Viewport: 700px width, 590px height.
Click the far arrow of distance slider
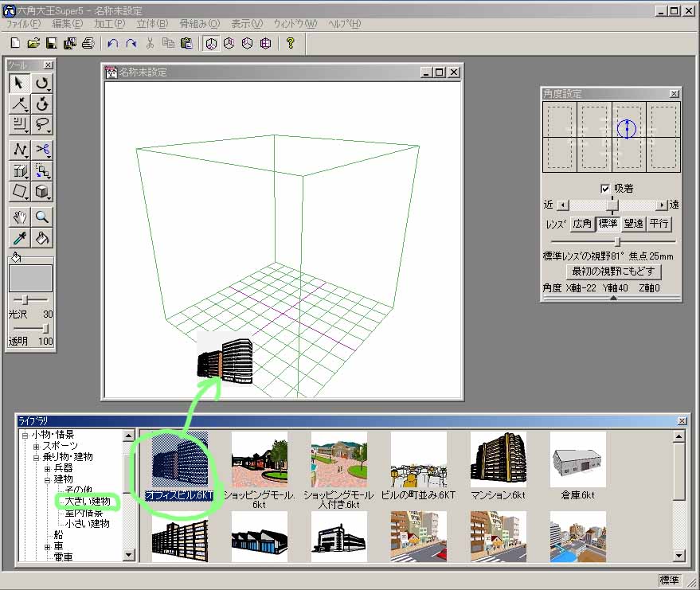coord(662,205)
